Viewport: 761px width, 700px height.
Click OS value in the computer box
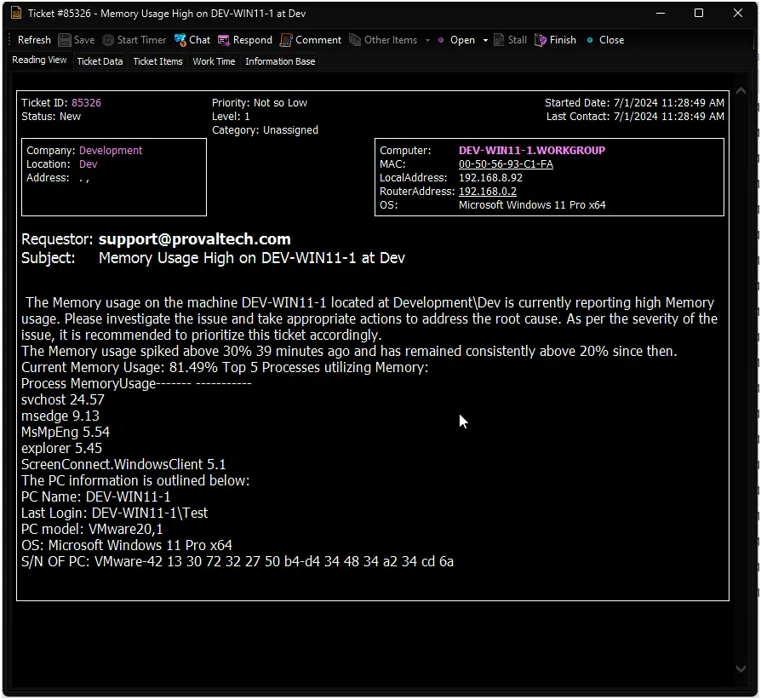[532, 205]
